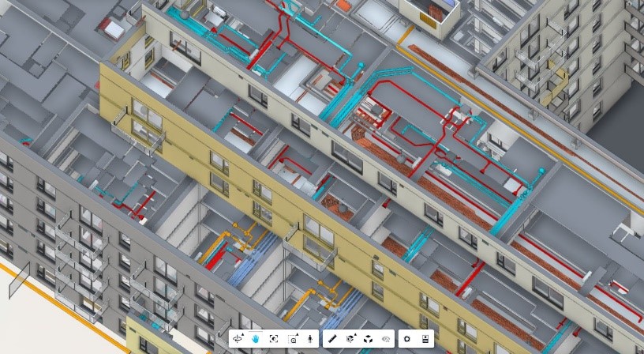This screenshot has width=644, height=354.
Task: Pick the Measure ruler tool
Action: (332, 338)
